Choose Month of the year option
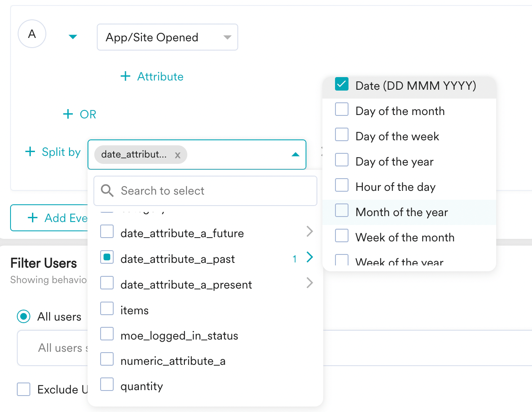The height and width of the screenshot is (412, 532). coord(402,212)
